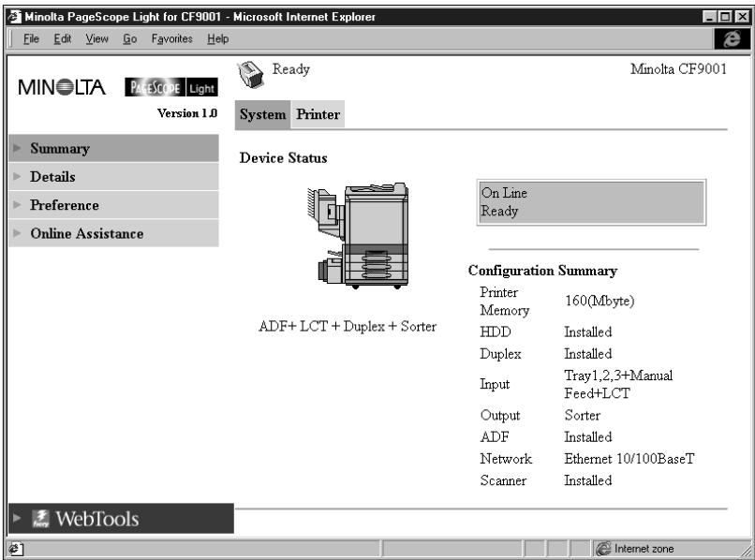
Task: Expand the Summary arrow
Action: pyautogui.click(x=18, y=148)
